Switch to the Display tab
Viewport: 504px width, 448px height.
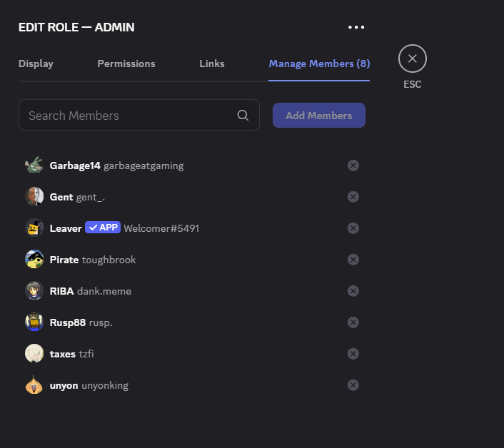point(36,63)
